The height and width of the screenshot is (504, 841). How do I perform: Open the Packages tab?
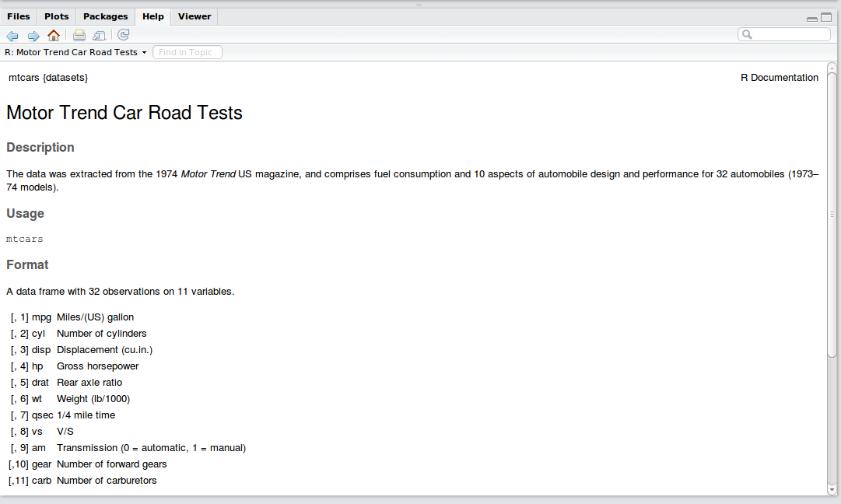[105, 16]
